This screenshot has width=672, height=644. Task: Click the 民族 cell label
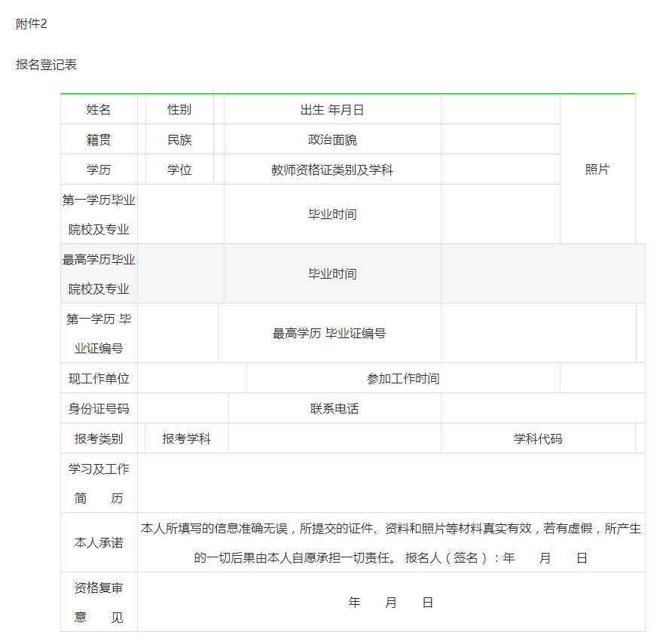(179, 139)
